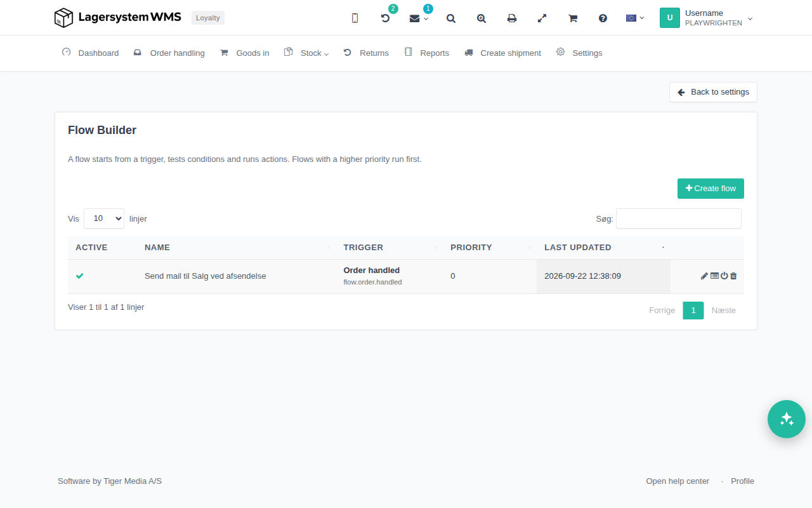The height and width of the screenshot is (508, 812).
Task: Open the Order handling menu item
Action: 169,53
